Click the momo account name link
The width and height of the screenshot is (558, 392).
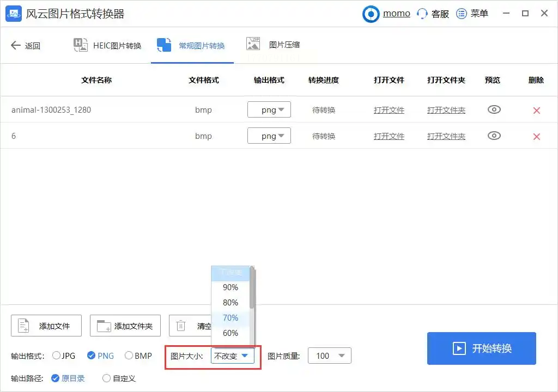point(397,14)
